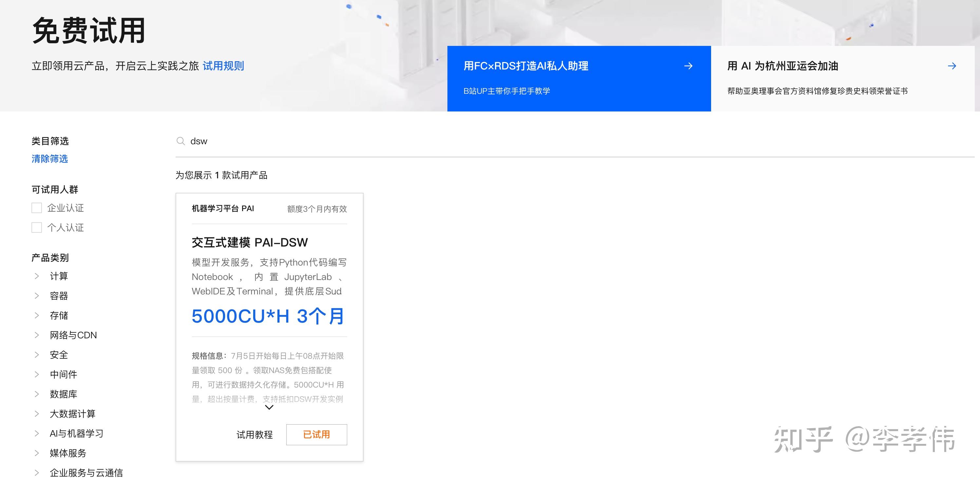The image size is (980, 478).
Task: Click 为您展示 1 款试用产品 text
Action: [221, 175]
